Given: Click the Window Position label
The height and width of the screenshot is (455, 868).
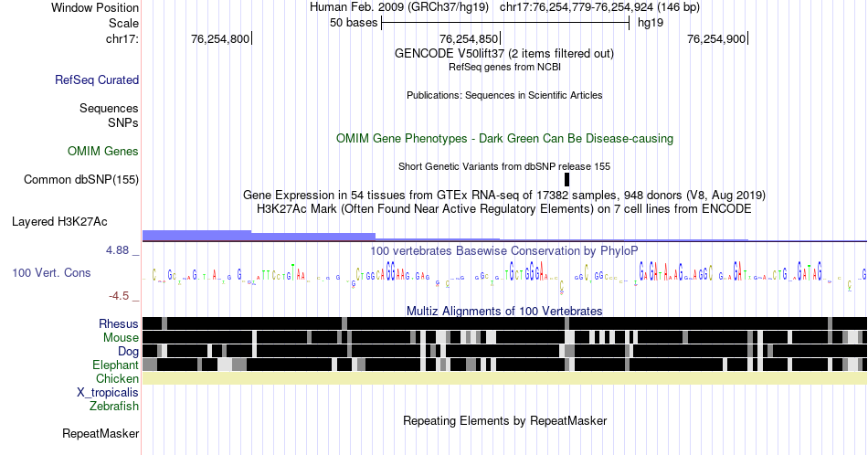Looking at the screenshot, I should coord(95,7).
